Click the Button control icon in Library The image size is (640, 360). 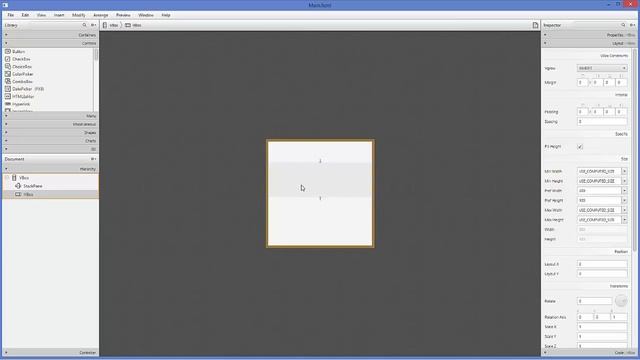[8, 51]
